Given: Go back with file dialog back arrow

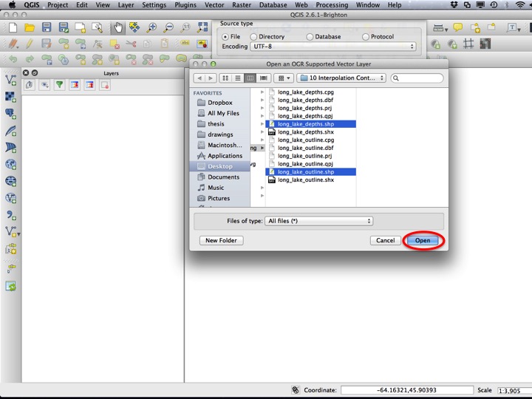Looking at the screenshot, I should tap(199, 78).
